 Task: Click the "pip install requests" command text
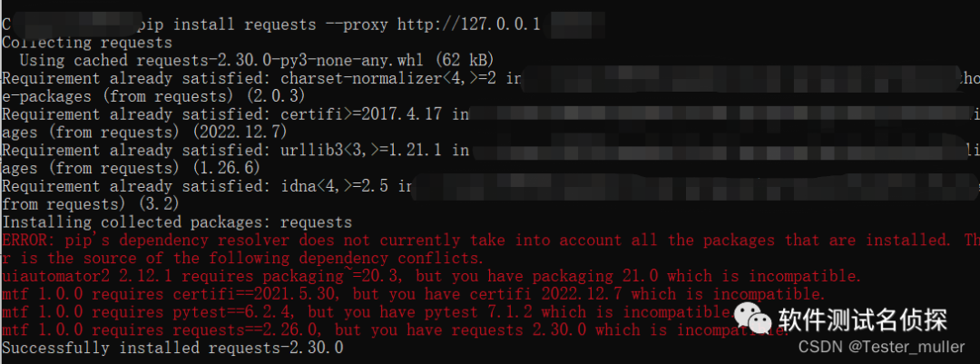pos(226,25)
